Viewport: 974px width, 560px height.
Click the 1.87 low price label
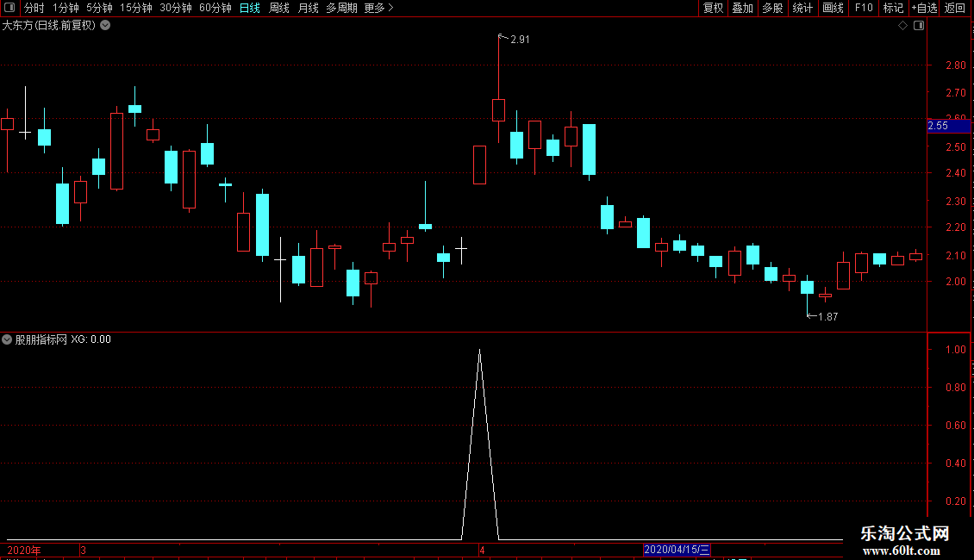(x=828, y=317)
